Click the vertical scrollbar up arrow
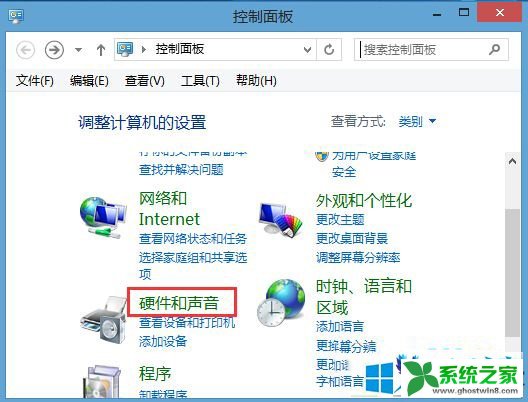 pyautogui.click(x=512, y=161)
